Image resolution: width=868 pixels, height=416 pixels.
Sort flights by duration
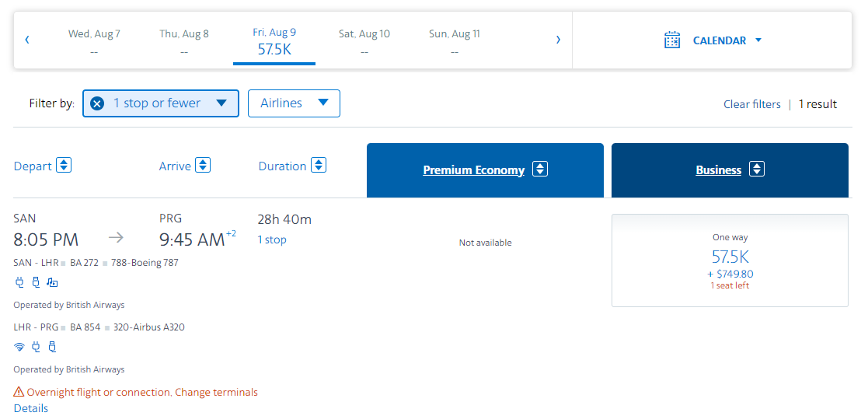(319, 166)
